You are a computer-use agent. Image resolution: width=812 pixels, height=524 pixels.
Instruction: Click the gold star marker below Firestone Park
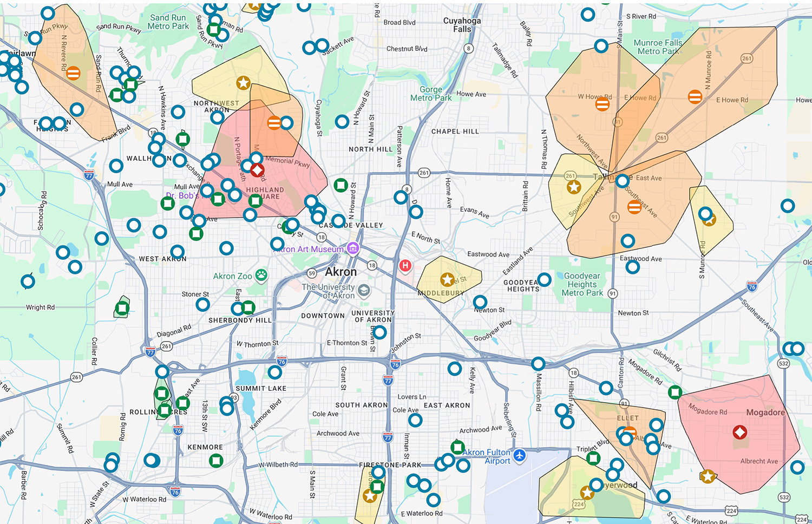[x=370, y=496]
